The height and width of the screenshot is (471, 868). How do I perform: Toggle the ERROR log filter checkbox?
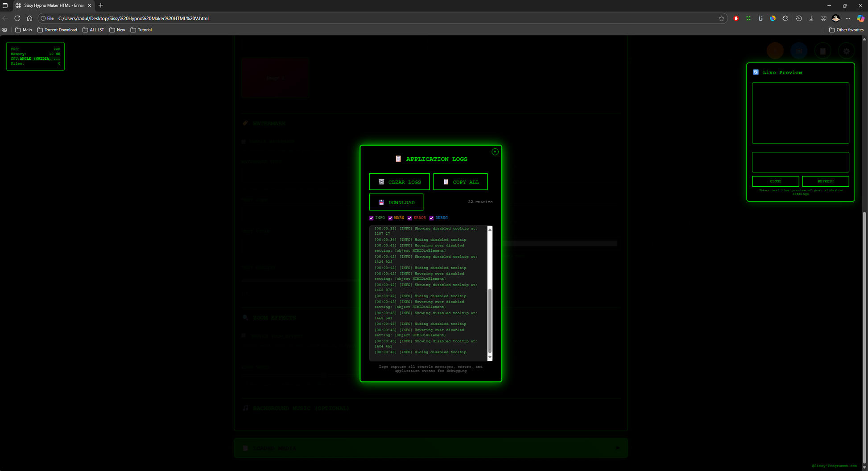409,218
